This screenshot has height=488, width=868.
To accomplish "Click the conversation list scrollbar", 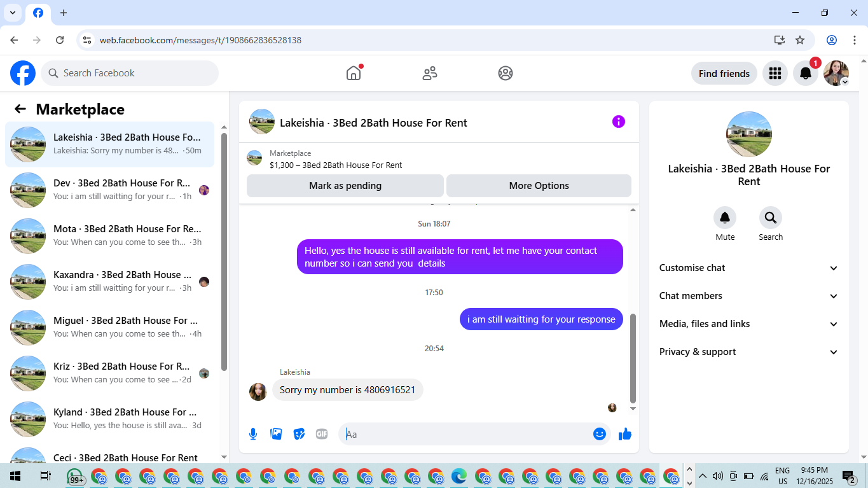I will [224, 252].
